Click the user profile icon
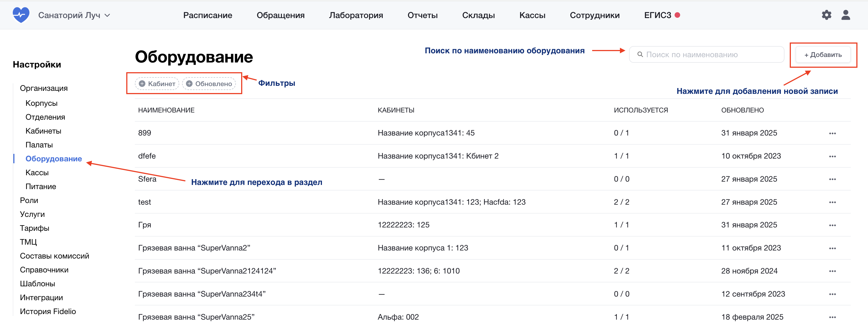This screenshot has width=868, height=326. point(846,15)
